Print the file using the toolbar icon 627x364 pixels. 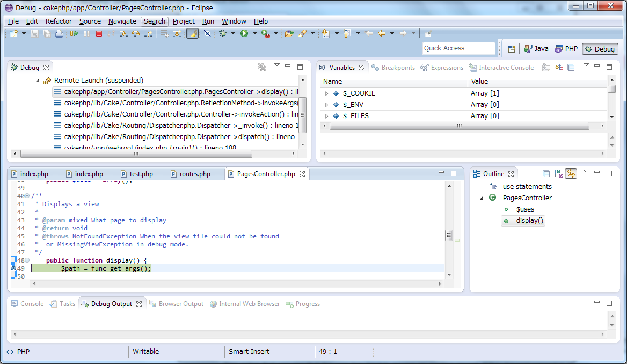coord(59,33)
